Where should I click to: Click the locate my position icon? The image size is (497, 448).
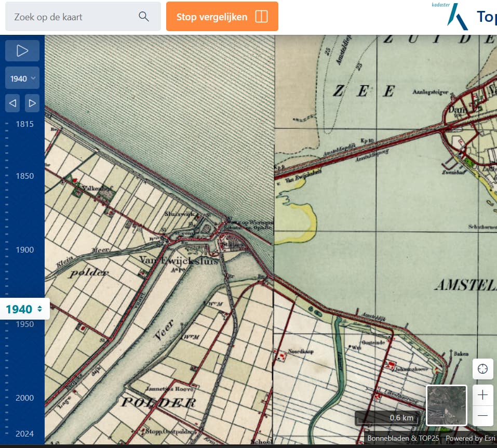482,369
